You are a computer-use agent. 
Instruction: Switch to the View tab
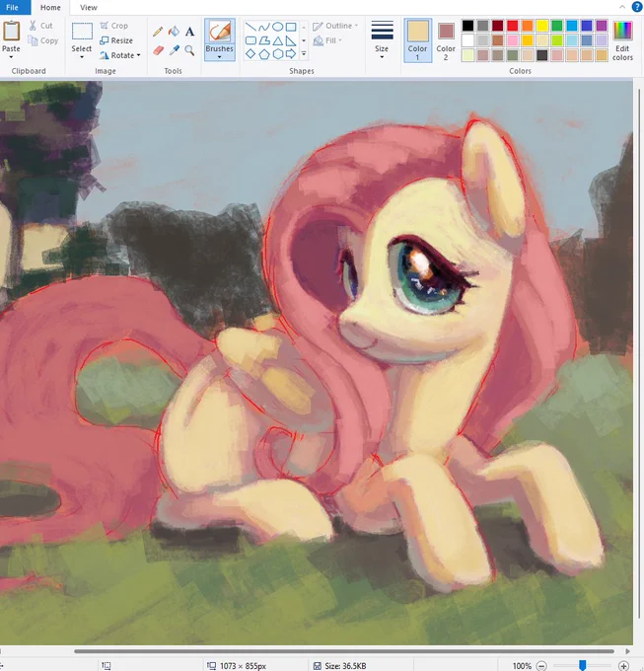pyautogui.click(x=89, y=7)
